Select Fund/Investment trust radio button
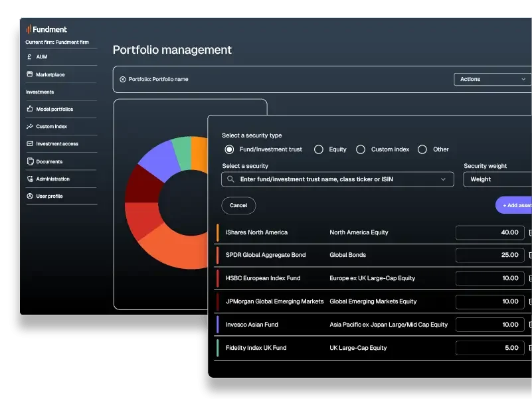This screenshot has width=532, height=399. coord(229,149)
